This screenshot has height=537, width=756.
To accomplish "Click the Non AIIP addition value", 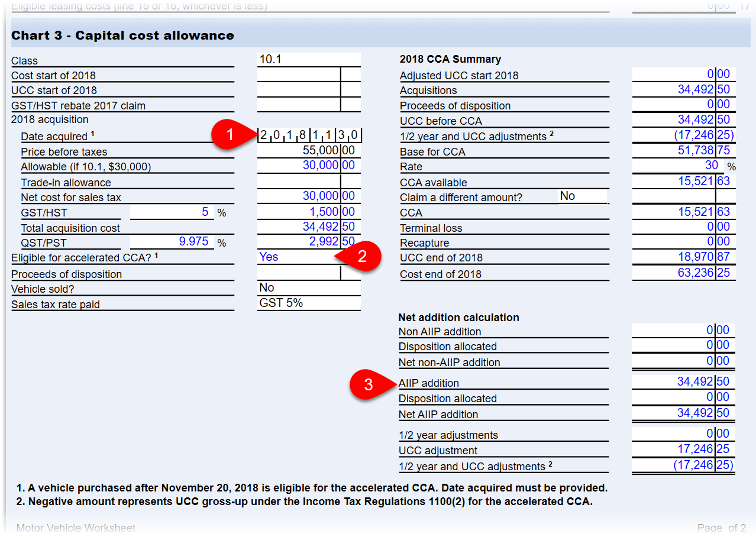I will (684, 331).
